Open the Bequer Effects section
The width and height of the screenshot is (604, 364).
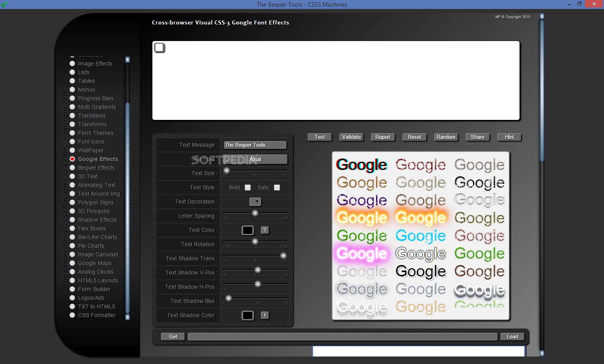click(x=96, y=168)
